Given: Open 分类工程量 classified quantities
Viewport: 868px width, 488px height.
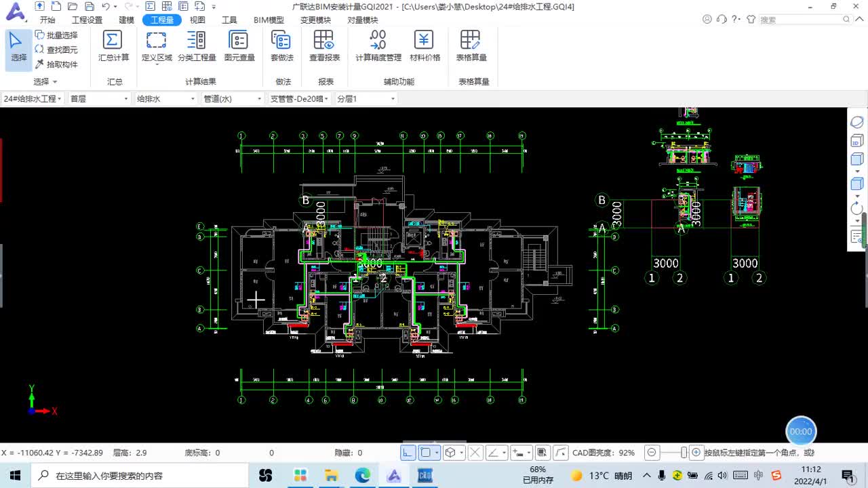Looking at the screenshot, I should [197, 47].
